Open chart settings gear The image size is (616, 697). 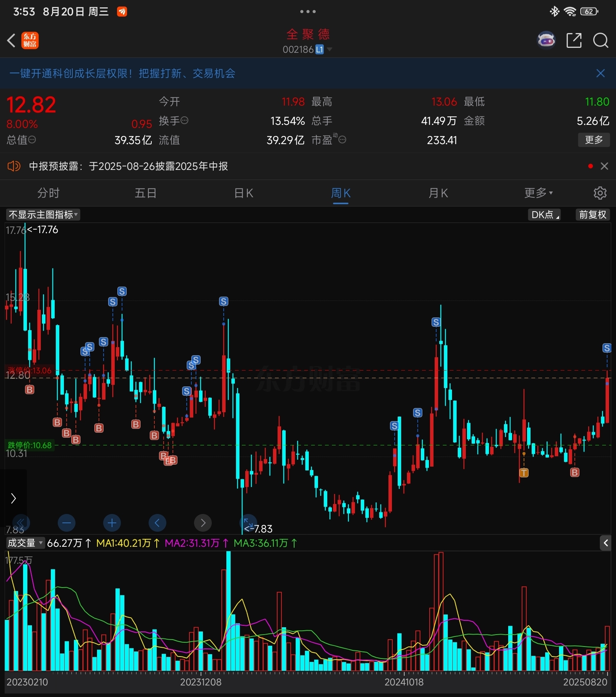(x=600, y=193)
